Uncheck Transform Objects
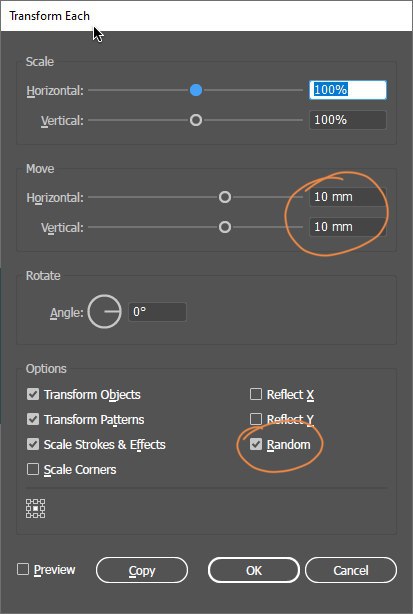Viewport: 413px width, 614px height. coord(33,394)
